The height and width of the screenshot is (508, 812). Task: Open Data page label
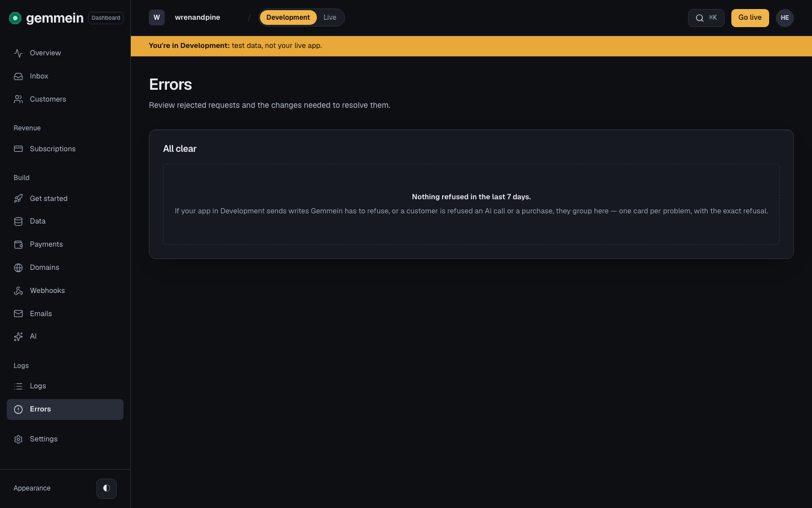point(38,221)
